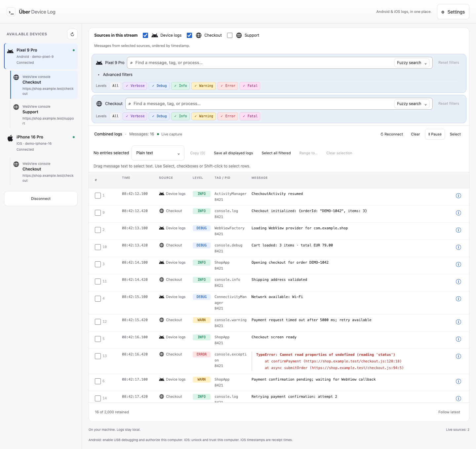The image size is (476, 449).
Task: Click the refresh devices icon
Action: [x=72, y=34]
